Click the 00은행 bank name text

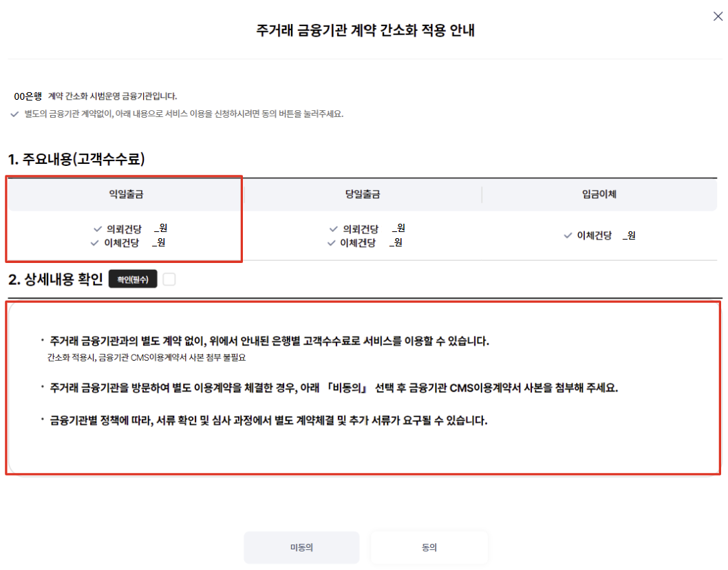tap(28, 96)
